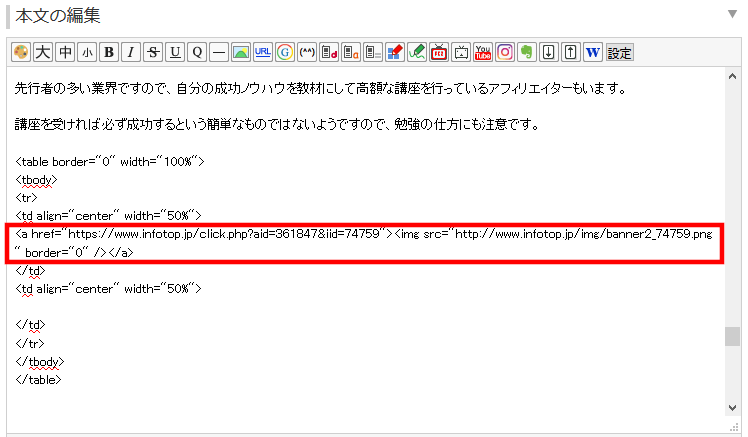The height and width of the screenshot is (437, 748).
Task: Insert a blockquote with Q button
Action: pos(197,52)
